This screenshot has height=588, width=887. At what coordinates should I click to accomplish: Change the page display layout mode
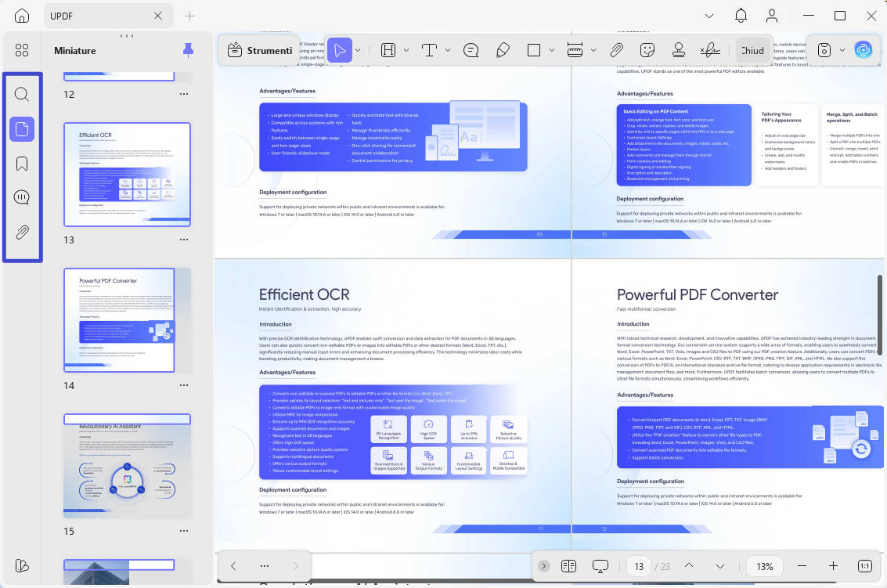tap(568, 566)
